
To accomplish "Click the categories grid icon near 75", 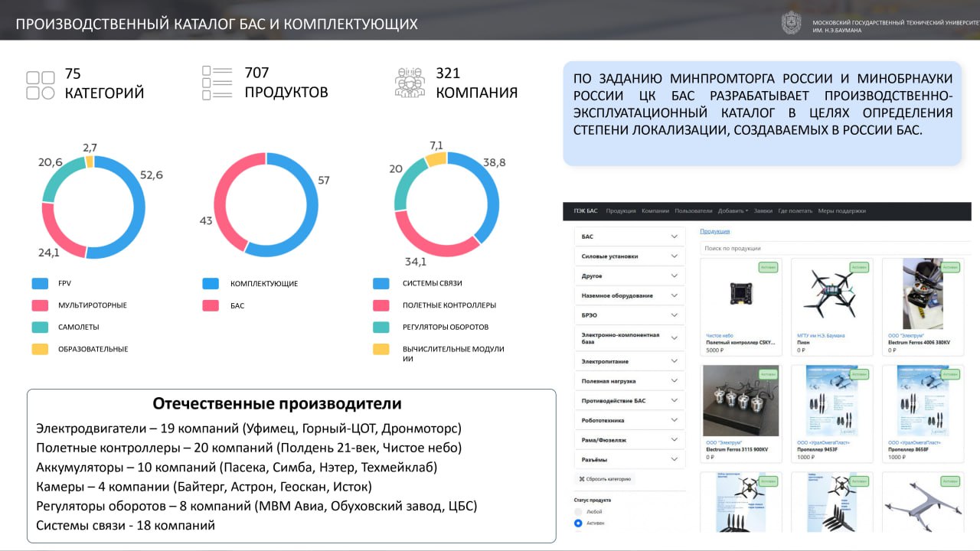I will (41, 85).
